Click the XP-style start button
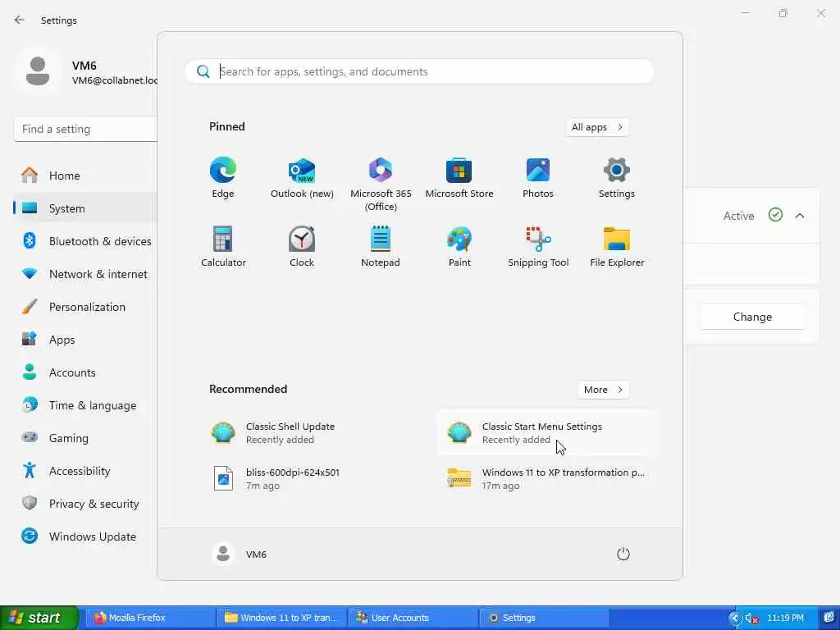 pos(39,618)
